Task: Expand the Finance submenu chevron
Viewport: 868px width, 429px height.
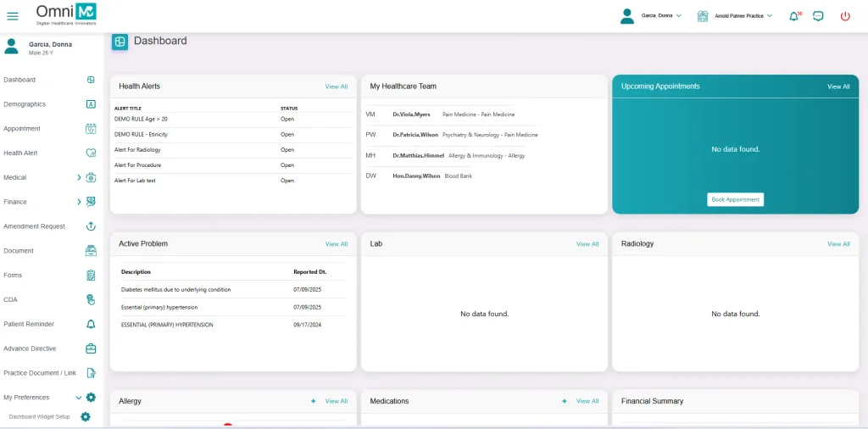Action: tap(79, 202)
